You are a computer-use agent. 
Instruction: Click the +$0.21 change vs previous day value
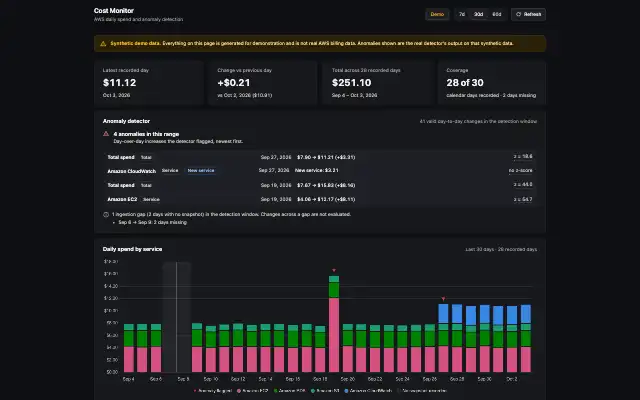(234, 82)
